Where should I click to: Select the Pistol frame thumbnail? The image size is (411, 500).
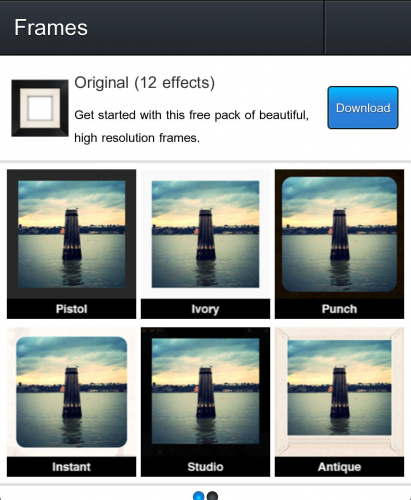(x=71, y=234)
